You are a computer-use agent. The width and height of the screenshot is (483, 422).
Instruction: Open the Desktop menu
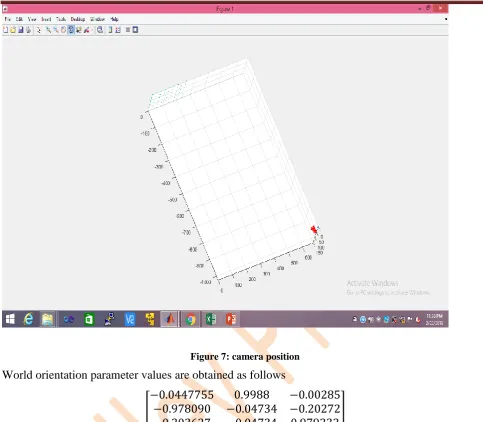(78, 19)
